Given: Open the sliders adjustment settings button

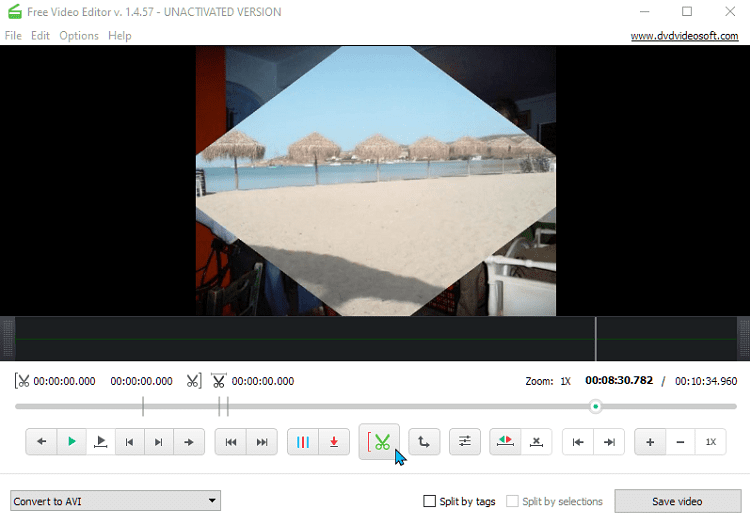Looking at the screenshot, I should click(465, 442).
